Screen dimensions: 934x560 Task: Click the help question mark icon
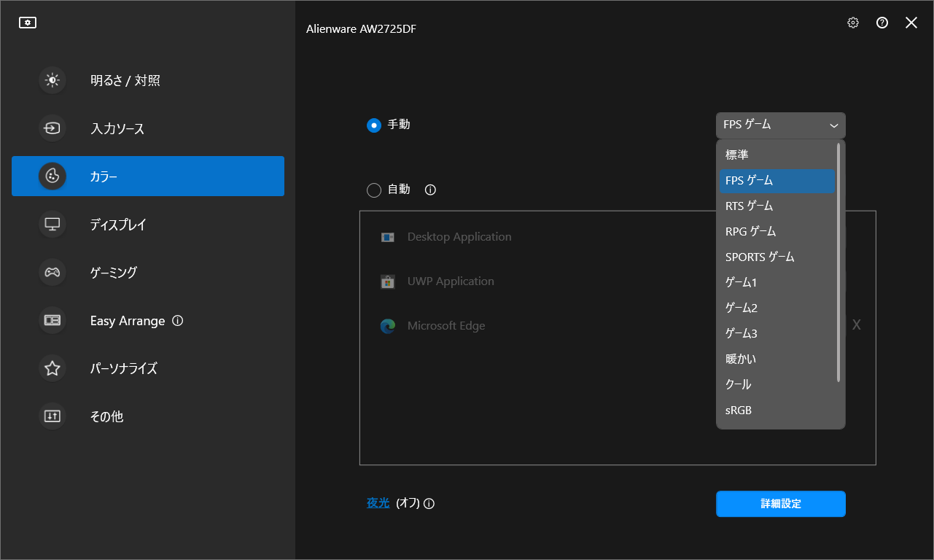pyautogui.click(x=882, y=23)
